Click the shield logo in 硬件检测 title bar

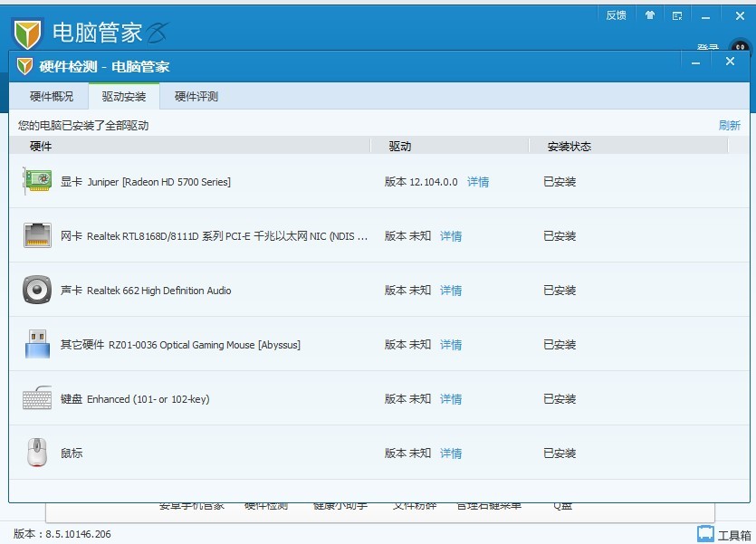tap(24, 66)
